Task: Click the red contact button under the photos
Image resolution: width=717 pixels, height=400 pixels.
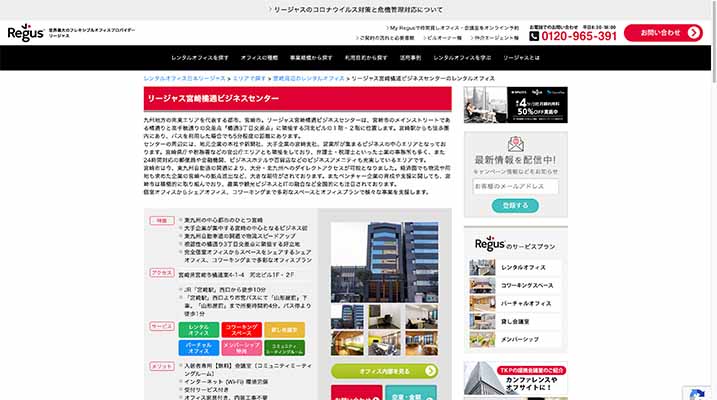Action: coord(357,393)
